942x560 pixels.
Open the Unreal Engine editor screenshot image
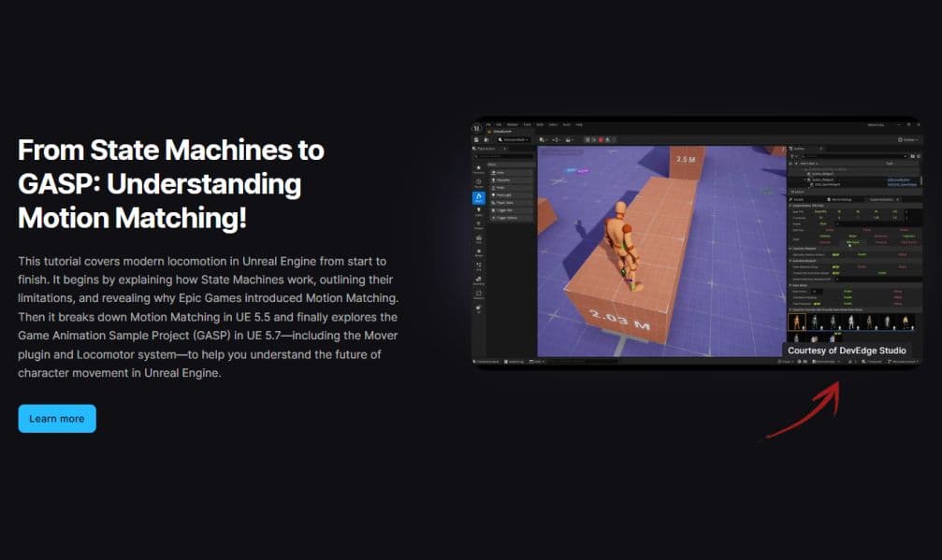pyautogui.click(x=697, y=243)
